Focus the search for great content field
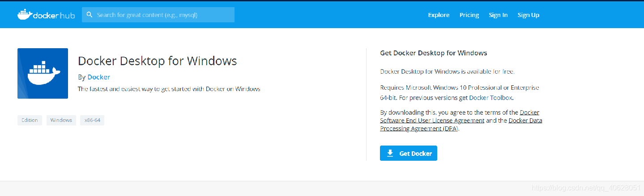This screenshot has width=644, height=196. pos(158,15)
